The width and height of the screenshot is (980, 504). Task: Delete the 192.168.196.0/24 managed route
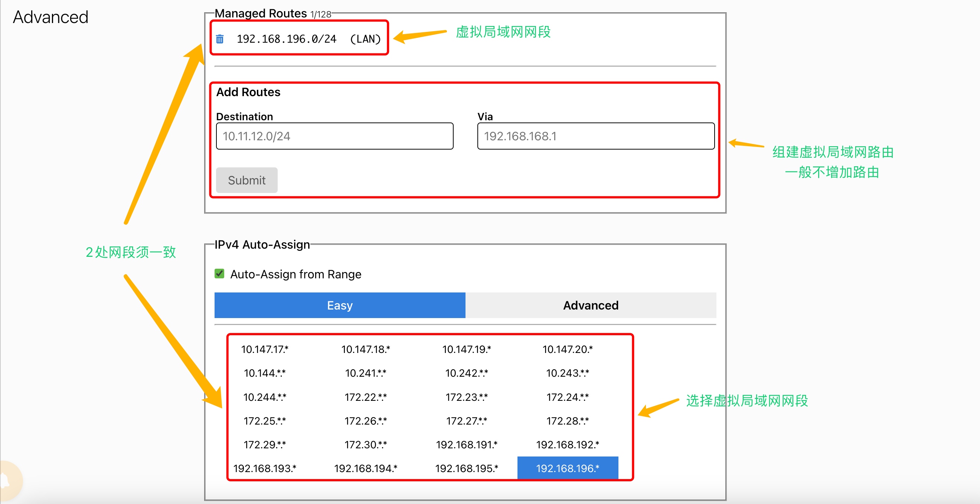[x=220, y=39]
